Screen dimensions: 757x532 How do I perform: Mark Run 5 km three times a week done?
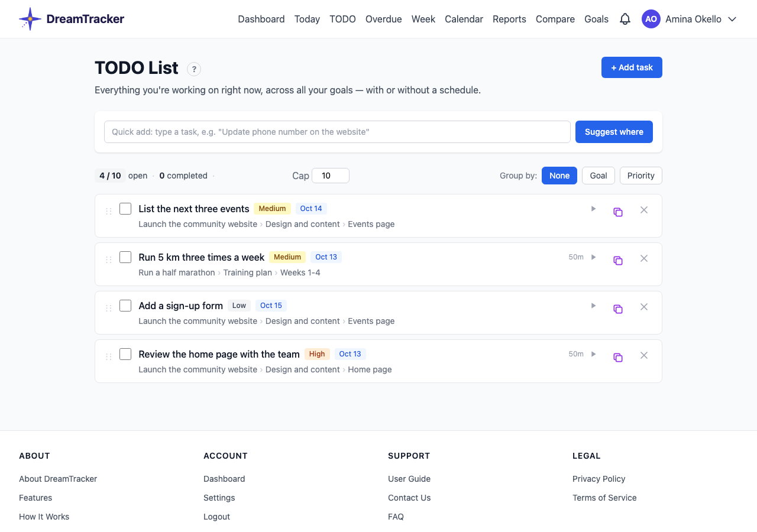(125, 257)
